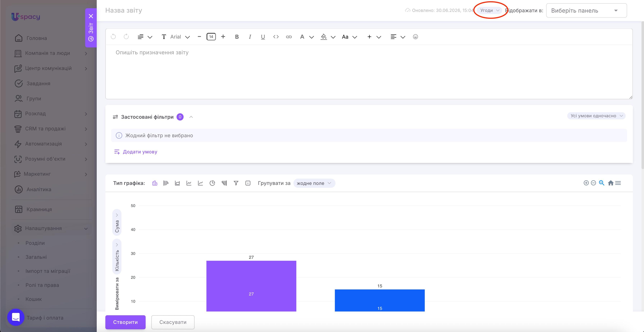The image size is (644, 332).
Task: Click the Uspacy logo
Action: point(26,17)
